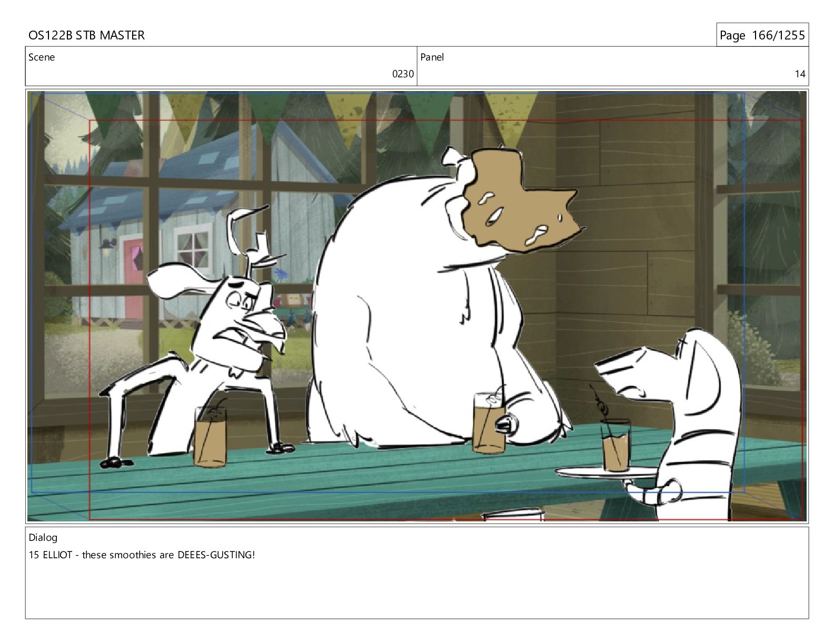Click the 'Panel' field label

pos(432,57)
